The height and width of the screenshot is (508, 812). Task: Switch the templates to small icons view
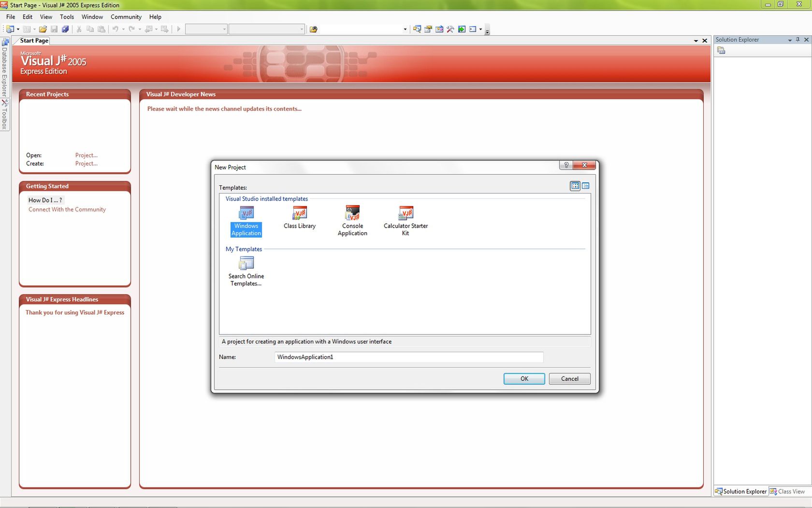[x=586, y=186]
